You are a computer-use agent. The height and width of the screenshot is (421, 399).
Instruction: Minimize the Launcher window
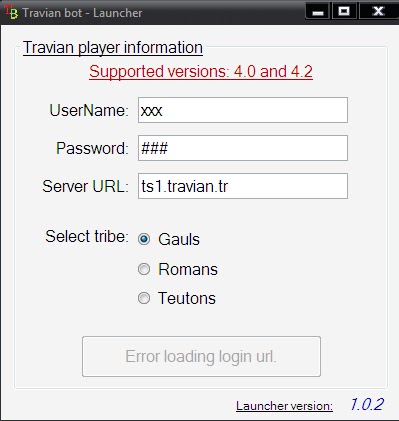pos(318,11)
